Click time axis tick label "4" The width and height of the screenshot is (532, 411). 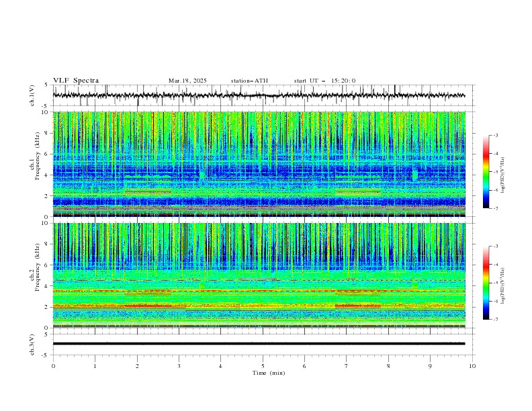(x=220, y=366)
